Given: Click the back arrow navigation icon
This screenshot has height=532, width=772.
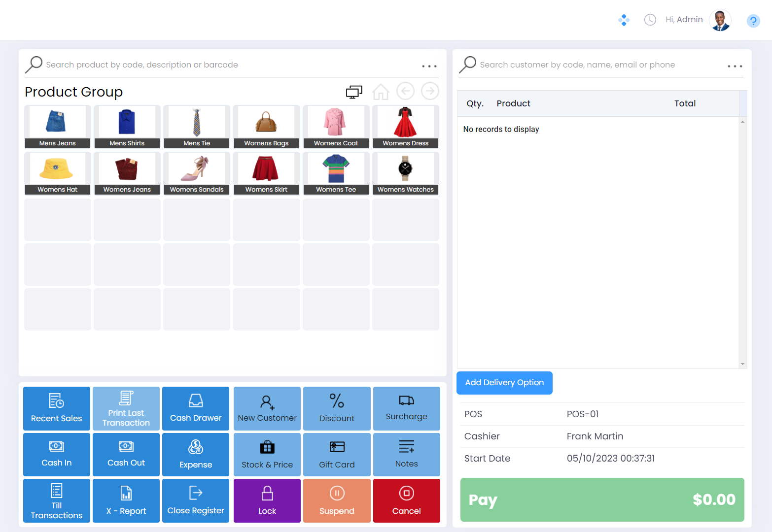Looking at the screenshot, I should tap(405, 91).
